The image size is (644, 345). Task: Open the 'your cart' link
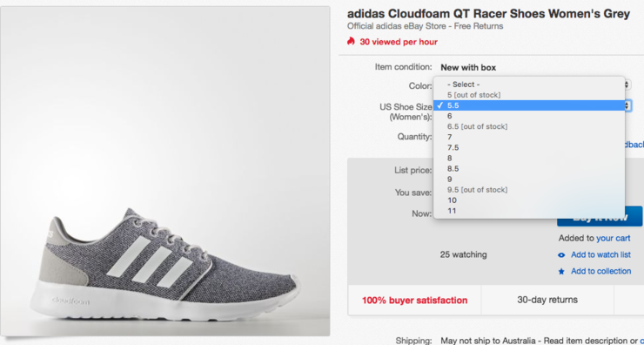(614, 238)
